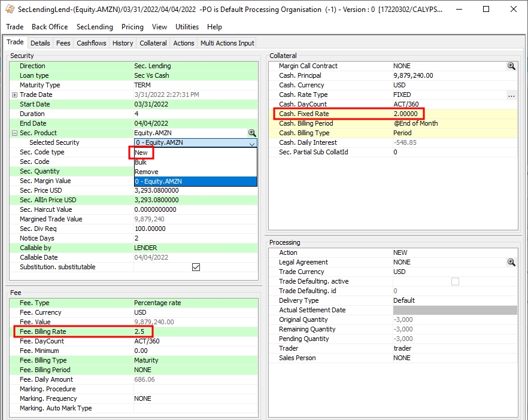The height and width of the screenshot is (420, 528).
Task: Click the Start Date value 03/31/2022
Action: (151, 104)
